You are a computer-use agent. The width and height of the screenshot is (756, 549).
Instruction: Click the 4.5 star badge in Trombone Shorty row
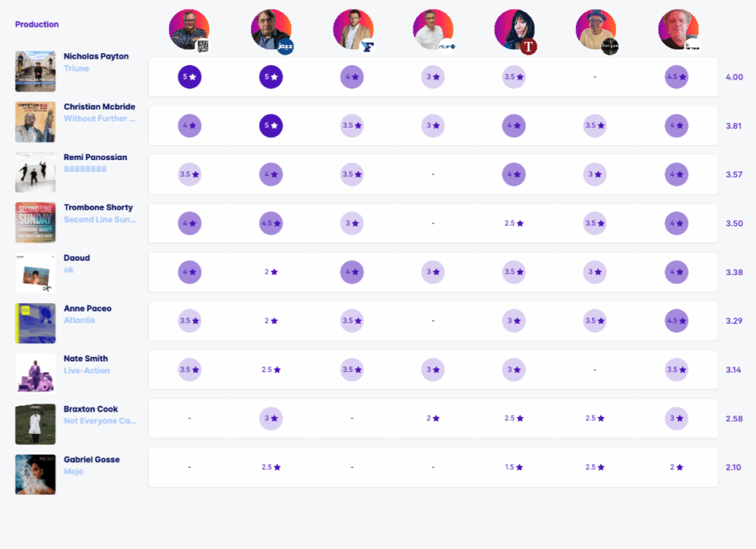[x=270, y=223]
